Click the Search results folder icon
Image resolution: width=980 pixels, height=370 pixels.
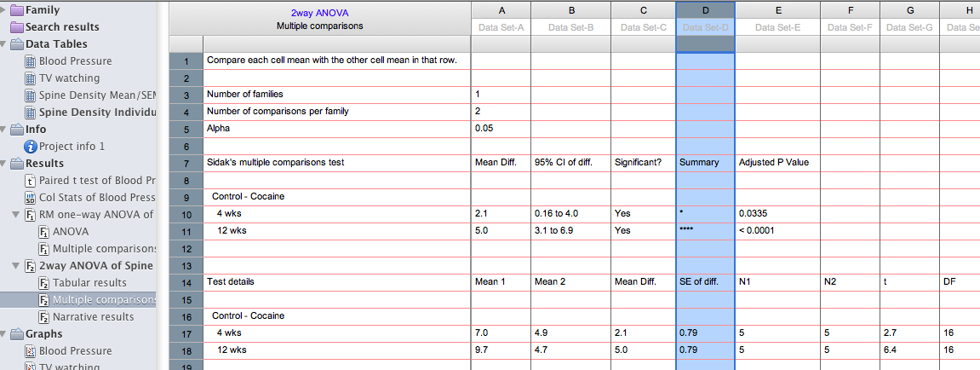pos(17,27)
